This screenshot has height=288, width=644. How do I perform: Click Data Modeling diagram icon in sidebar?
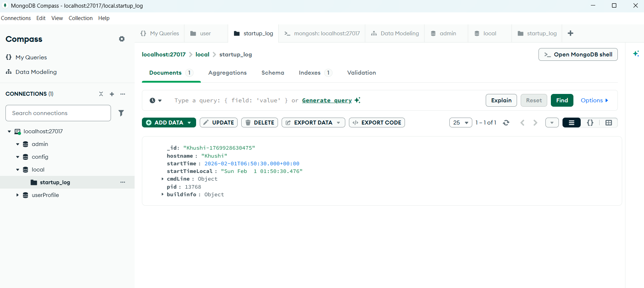9,72
